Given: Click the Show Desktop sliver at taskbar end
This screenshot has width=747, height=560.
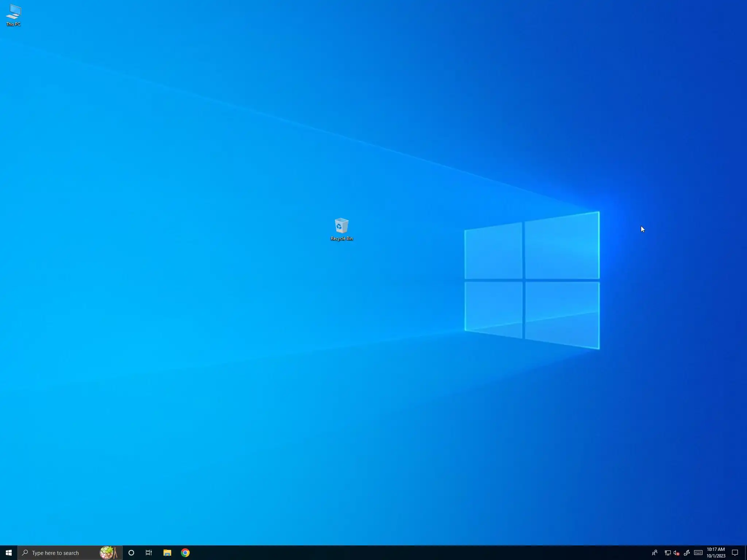Looking at the screenshot, I should click(746, 553).
